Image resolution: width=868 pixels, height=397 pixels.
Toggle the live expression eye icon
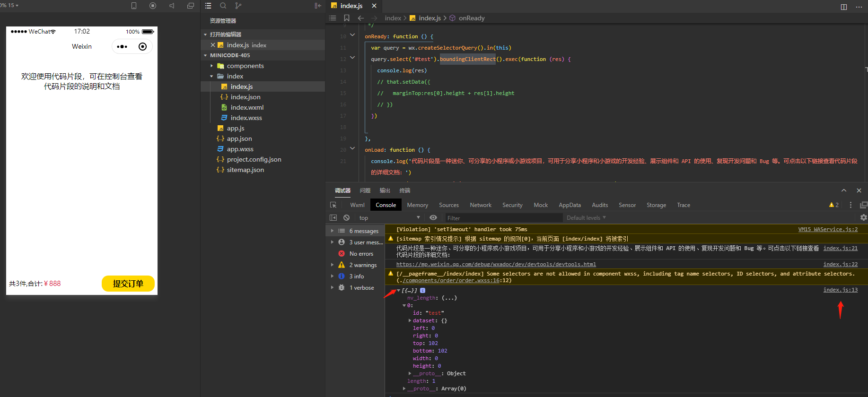point(433,218)
